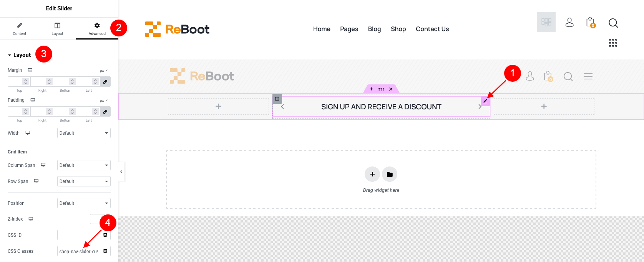Screen dimensions: 644x262
Task: Collapse the editor side panel
Action: coord(121,172)
